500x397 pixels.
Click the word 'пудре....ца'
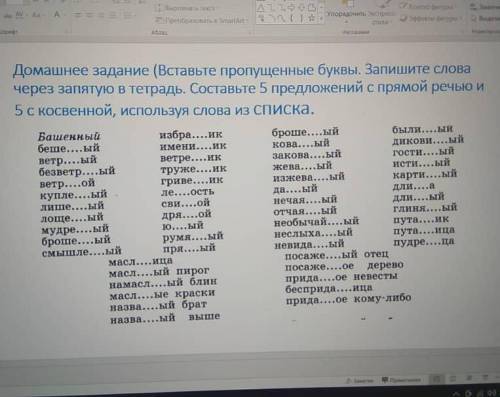(424, 242)
